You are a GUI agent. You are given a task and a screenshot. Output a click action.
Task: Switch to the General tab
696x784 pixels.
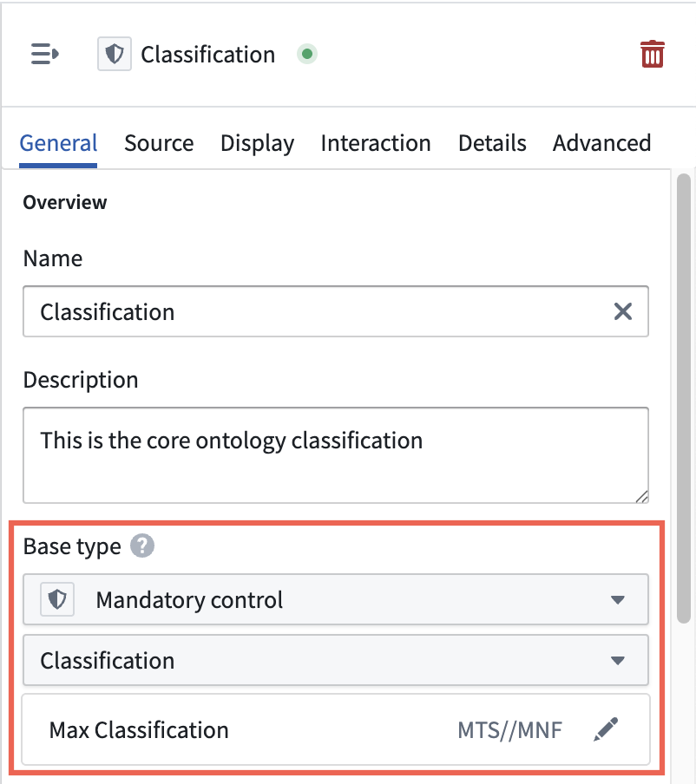pyautogui.click(x=58, y=143)
